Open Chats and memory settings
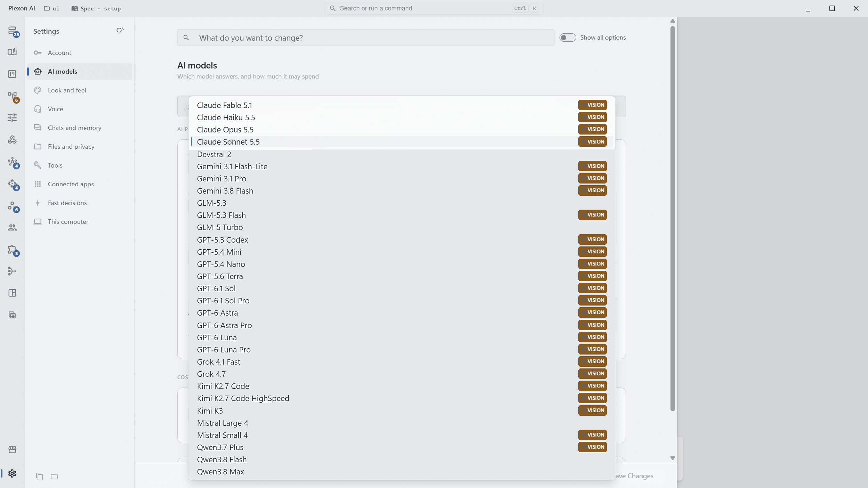868x488 pixels. (x=80, y=128)
